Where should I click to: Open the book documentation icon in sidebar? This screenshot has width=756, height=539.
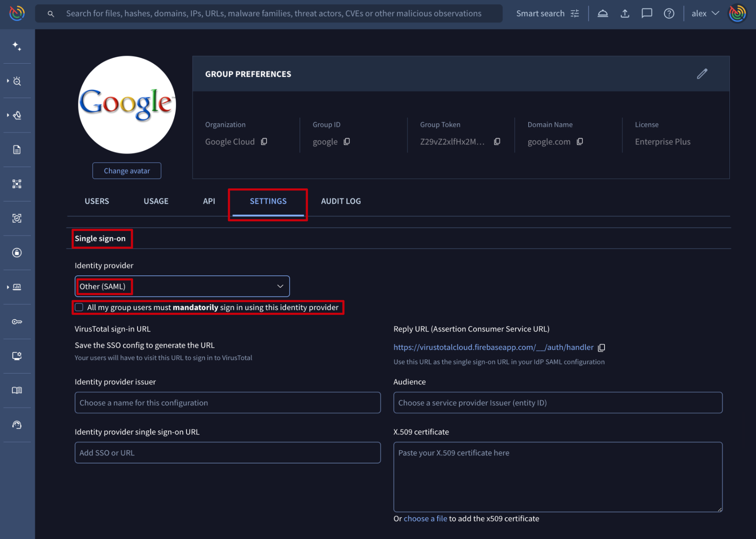pyautogui.click(x=17, y=390)
